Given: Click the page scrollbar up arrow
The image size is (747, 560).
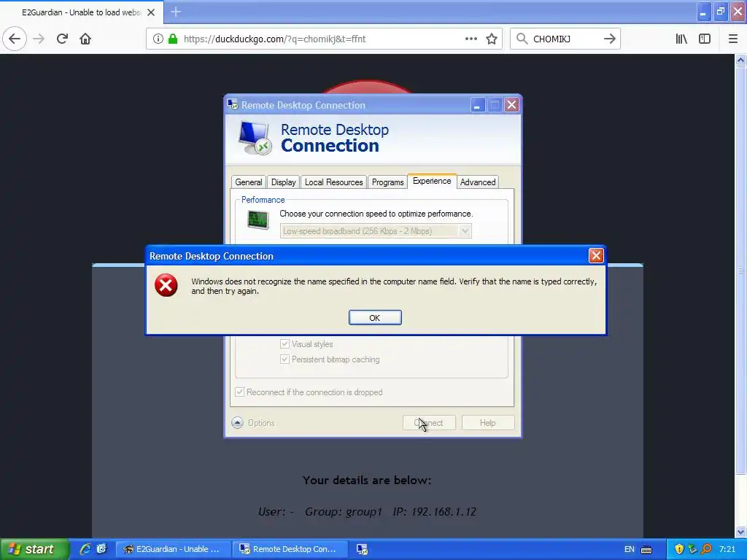Looking at the screenshot, I should click(741, 60).
